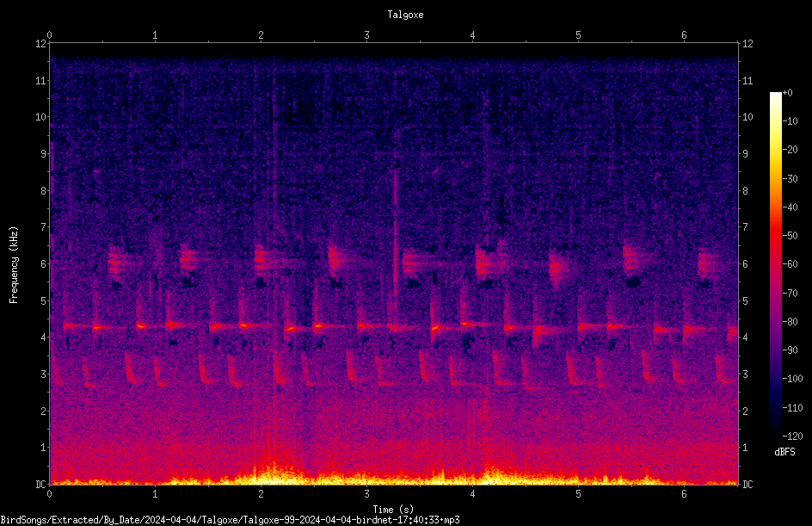Click the mp3 file path text
The height and width of the screenshot is (526, 812).
(x=230, y=520)
